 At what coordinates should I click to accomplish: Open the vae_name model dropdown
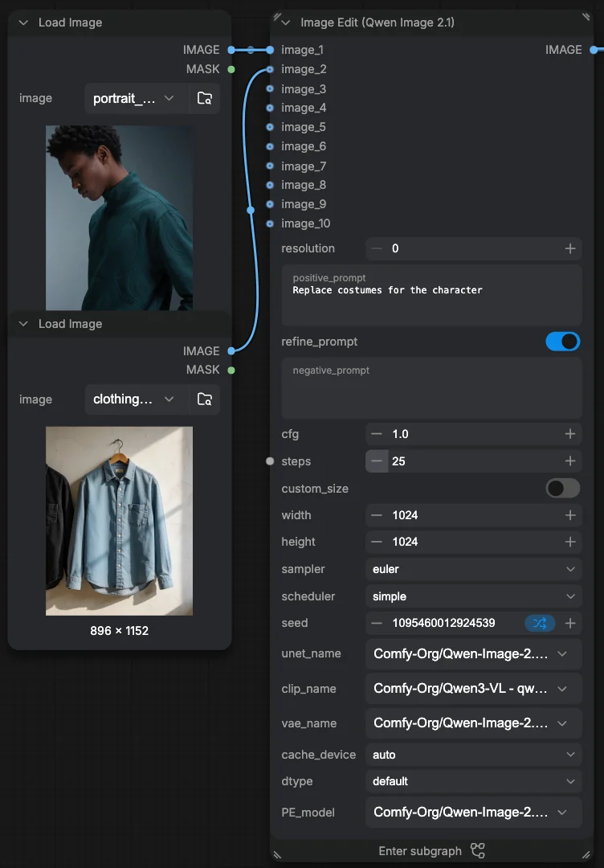[473, 723]
